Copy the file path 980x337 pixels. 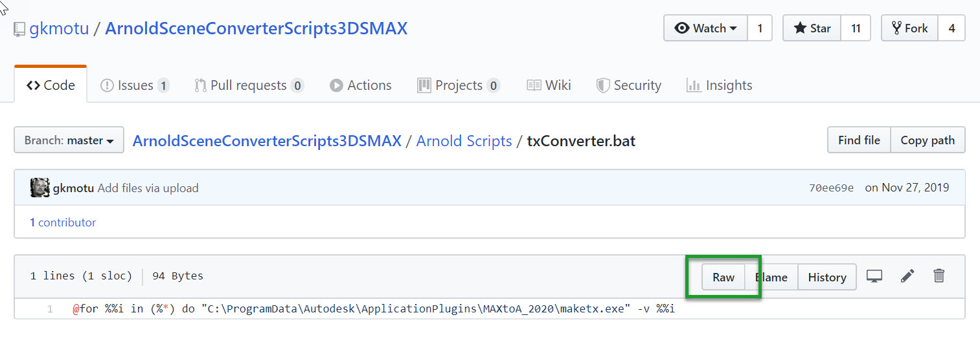click(928, 140)
